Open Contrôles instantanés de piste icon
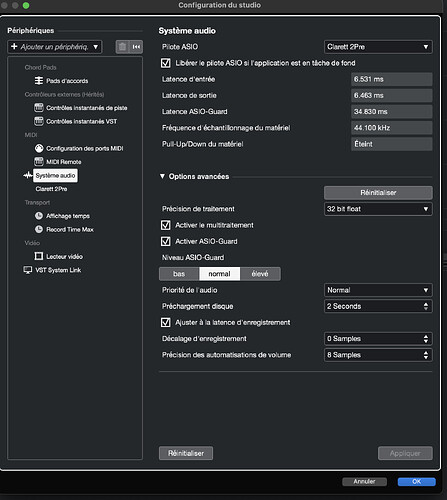This screenshot has height=500, width=447. (x=39, y=108)
